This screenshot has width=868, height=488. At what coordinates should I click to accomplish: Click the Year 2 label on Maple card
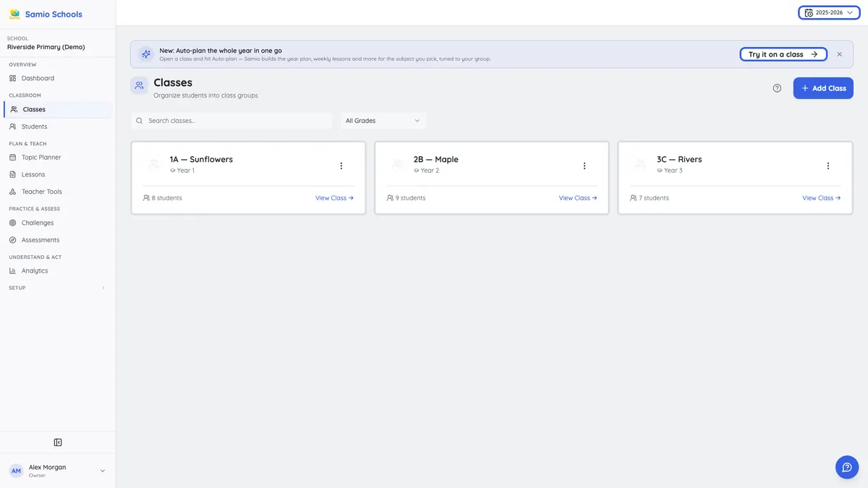point(430,171)
